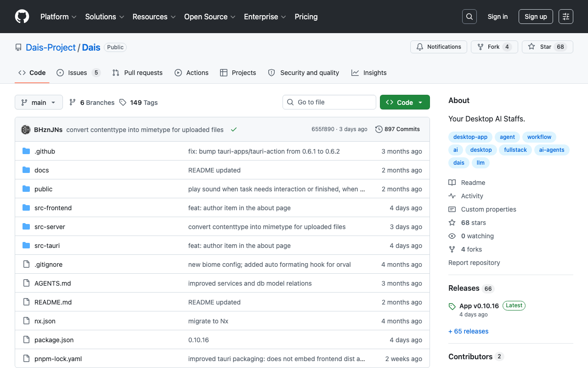This screenshot has height=368, width=588.
Task: Expand the main branch dropdown
Action: pos(39,102)
